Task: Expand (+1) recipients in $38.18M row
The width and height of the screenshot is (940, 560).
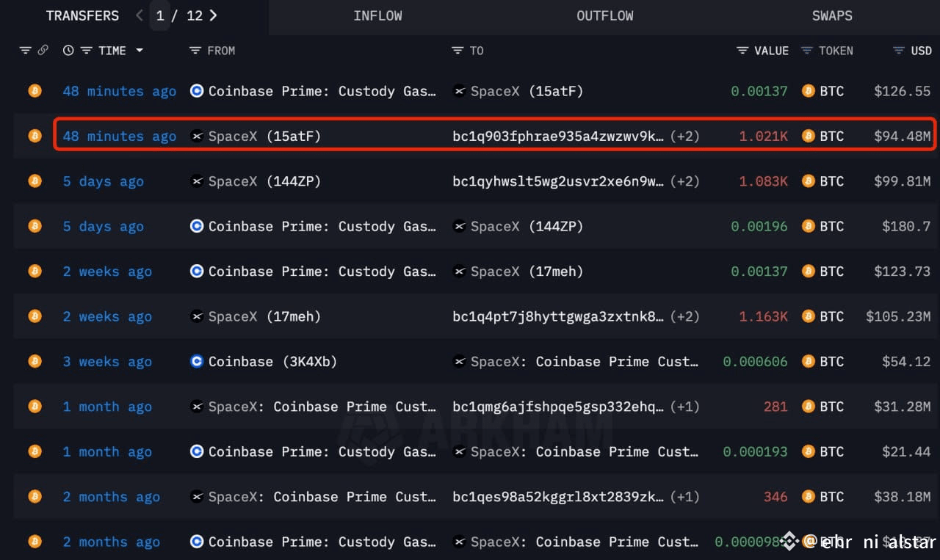Action: (x=684, y=497)
